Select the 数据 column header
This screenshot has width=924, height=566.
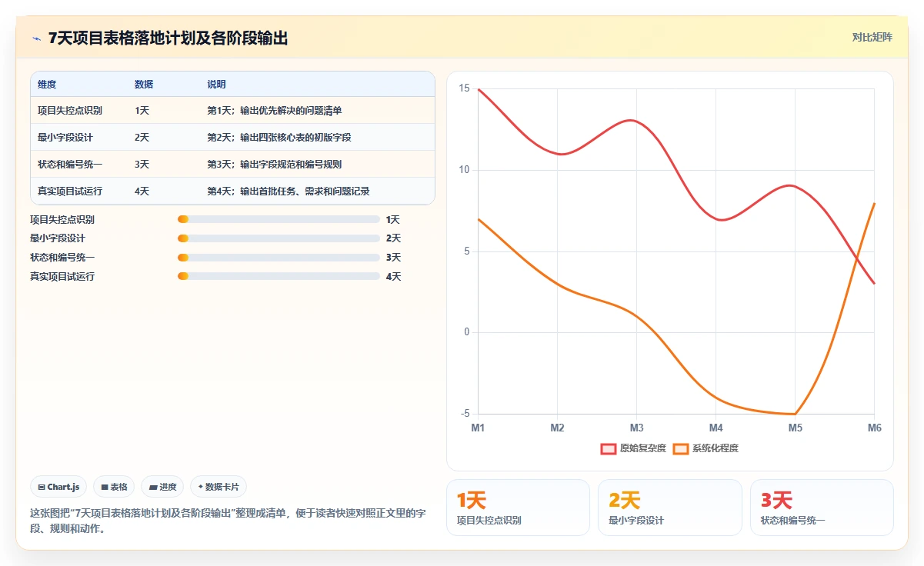[x=144, y=85]
